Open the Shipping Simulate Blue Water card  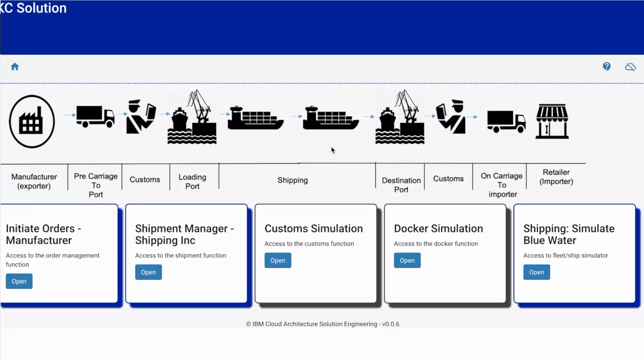click(536, 272)
